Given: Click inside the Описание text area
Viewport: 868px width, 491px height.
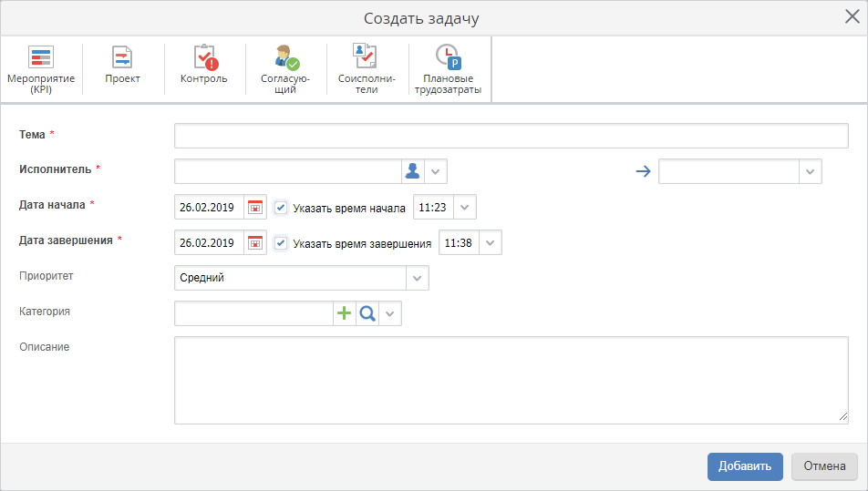Looking at the screenshot, I should [x=511, y=380].
